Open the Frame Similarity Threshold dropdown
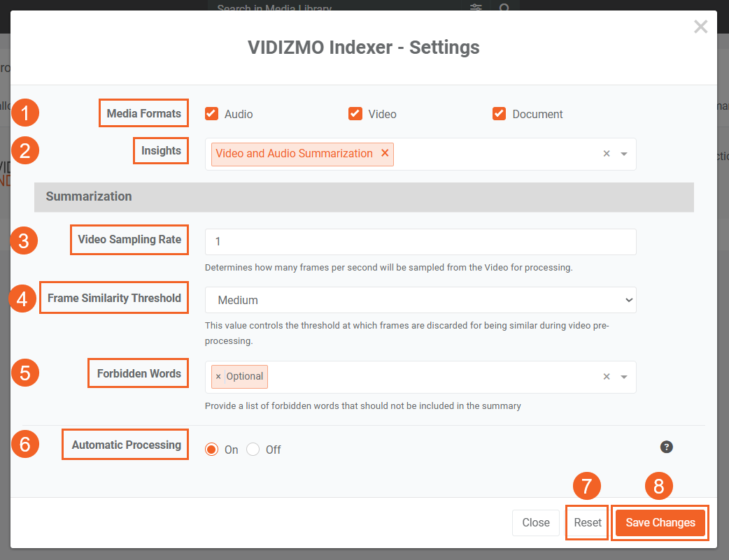 [x=420, y=300]
